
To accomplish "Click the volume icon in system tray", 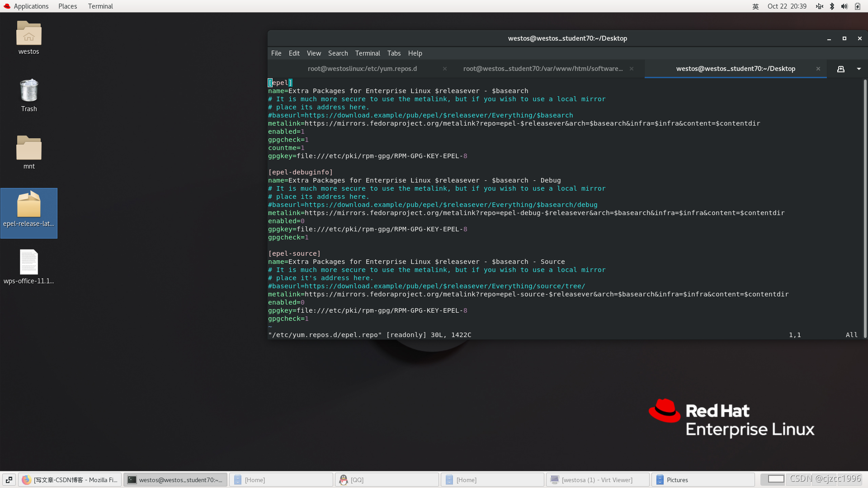I will [844, 6].
